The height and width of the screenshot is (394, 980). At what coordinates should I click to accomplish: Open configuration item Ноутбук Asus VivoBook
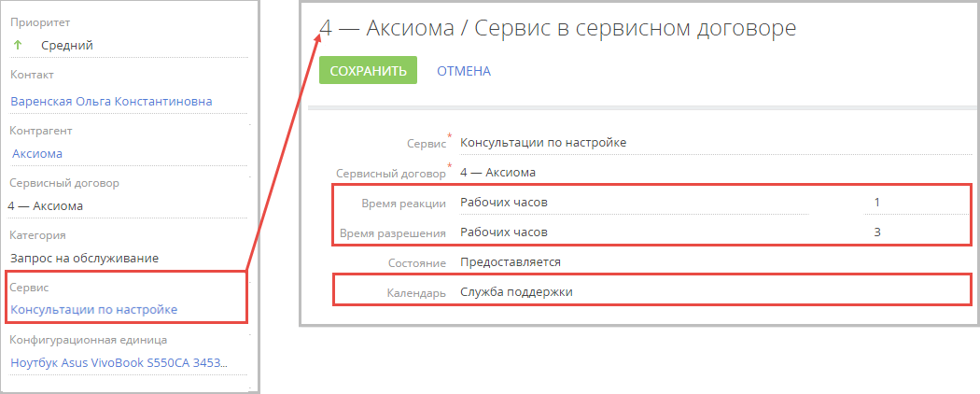(119, 362)
